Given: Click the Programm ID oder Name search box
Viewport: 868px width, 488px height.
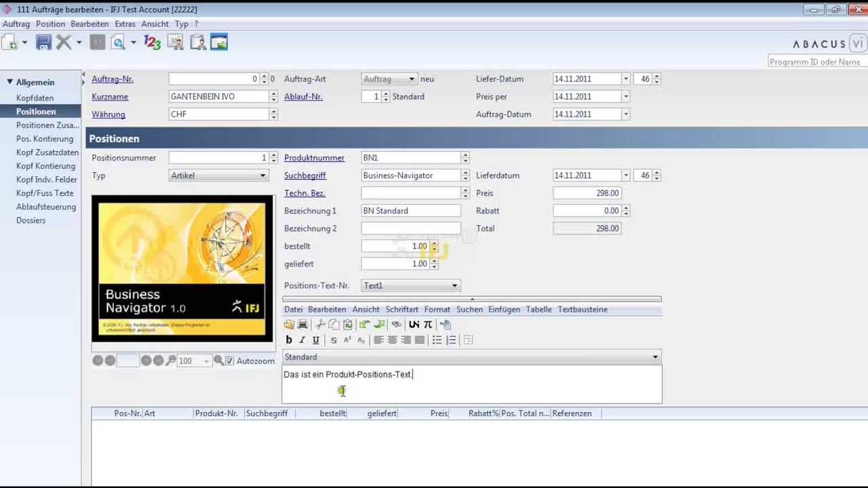Looking at the screenshot, I should tap(816, 62).
